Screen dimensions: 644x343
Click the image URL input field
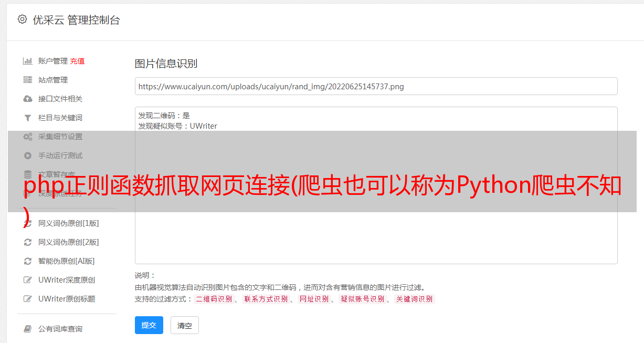click(376, 86)
